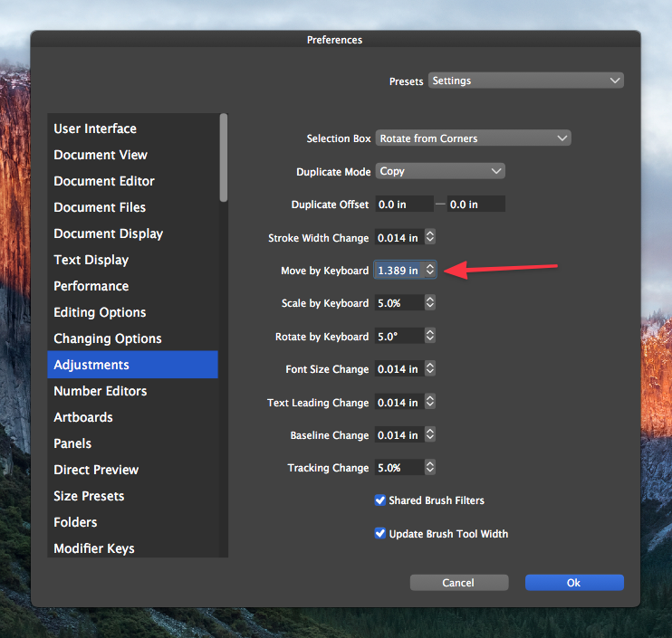Click the Scale by Keyboard stepper
This screenshot has width=672, height=638.
coord(430,303)
